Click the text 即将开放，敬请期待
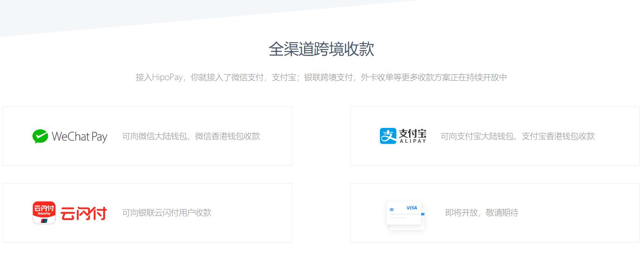This screenshot has height=254, width=644. click(482, 213)
